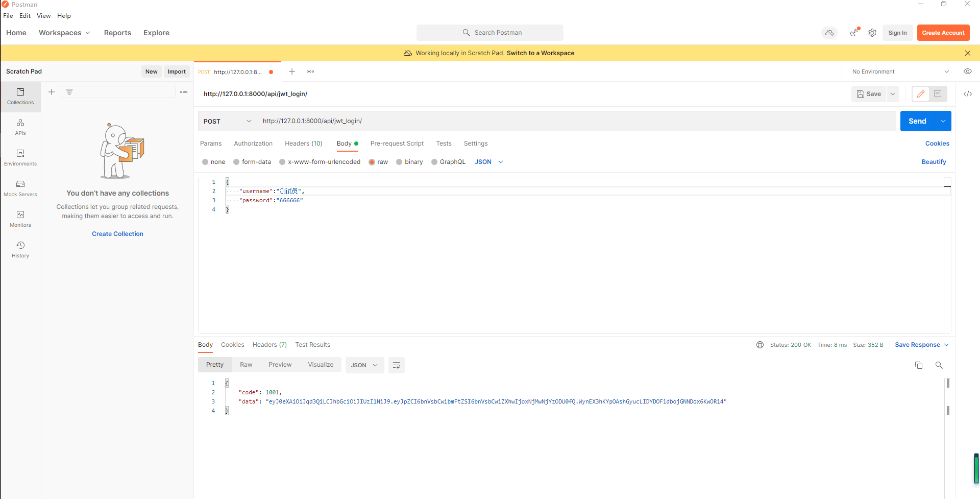Open the Test Results tab
Viewport: 980px width, 499px height.
313,345
